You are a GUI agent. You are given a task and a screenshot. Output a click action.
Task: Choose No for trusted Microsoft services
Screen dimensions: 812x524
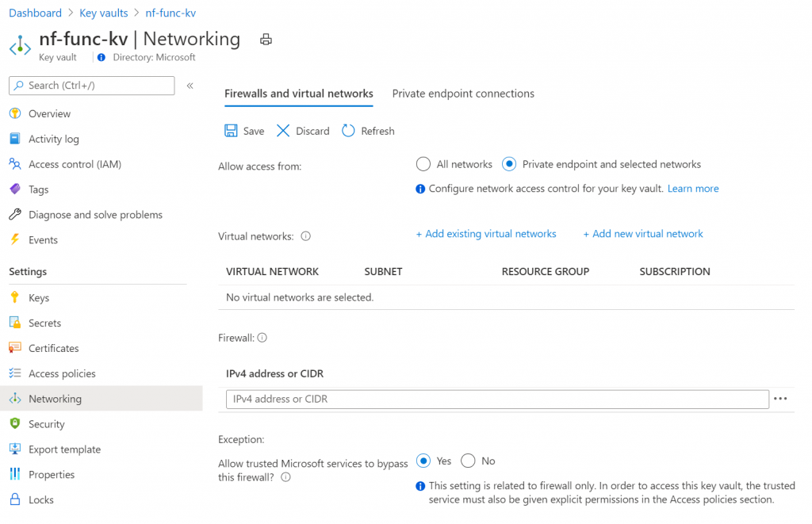(x=468, y=461)
